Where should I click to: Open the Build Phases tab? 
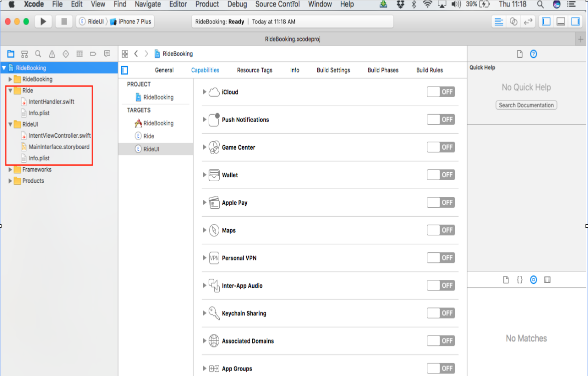(x=383, y=70)
